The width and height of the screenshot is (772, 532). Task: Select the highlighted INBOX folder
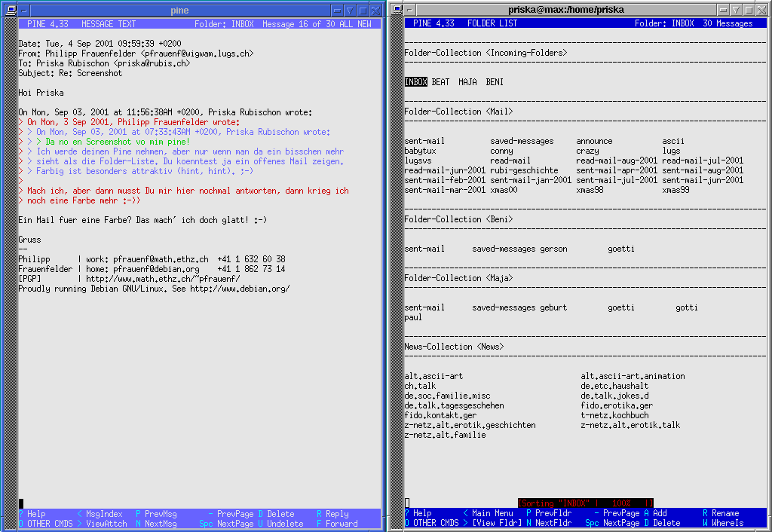[415, 82]
